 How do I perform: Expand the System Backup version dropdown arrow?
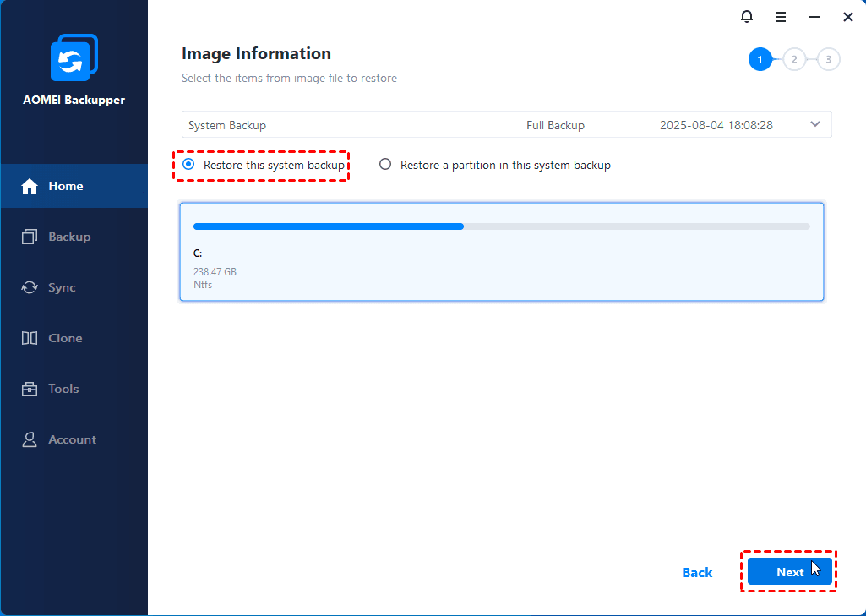pos(814,124)
